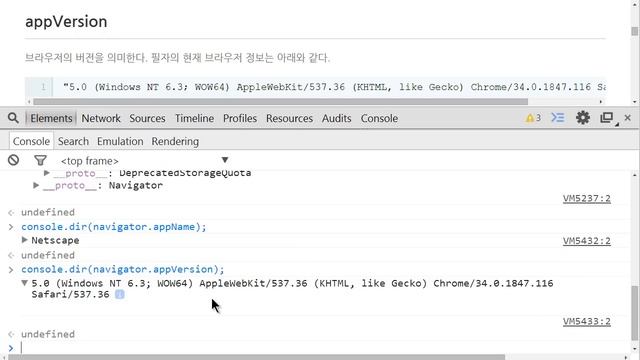Click the console horizontal scrollbar
This screenshot has height=360, width=640.
tap(256, 357)
